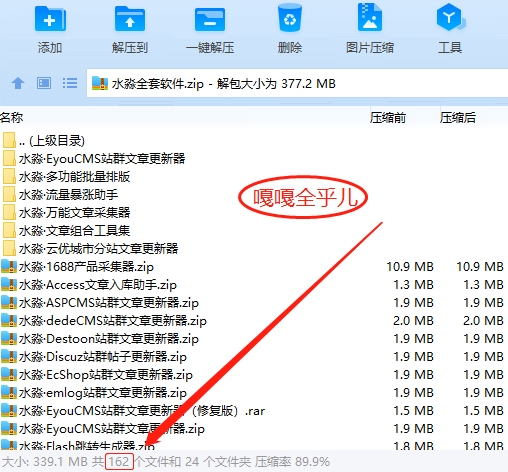
Task: Click archive icon of ASPCMS站群文章更新器.zip
Action: [9, 302]
